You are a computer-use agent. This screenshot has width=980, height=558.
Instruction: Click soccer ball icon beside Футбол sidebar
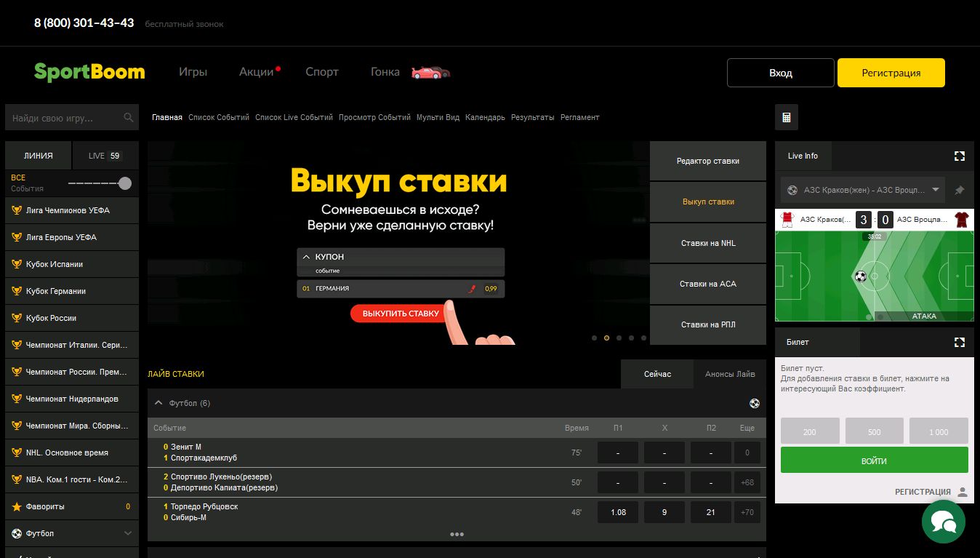tap(16, 533)
